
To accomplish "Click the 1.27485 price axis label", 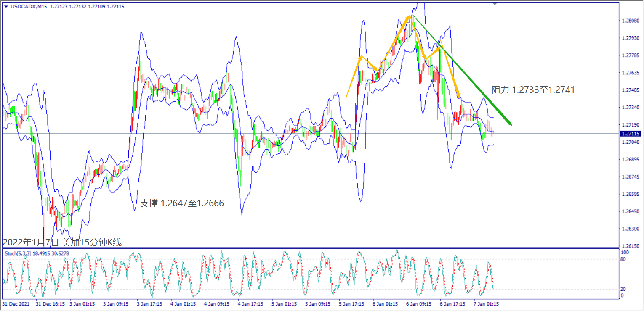I will (x=631, y=90).
